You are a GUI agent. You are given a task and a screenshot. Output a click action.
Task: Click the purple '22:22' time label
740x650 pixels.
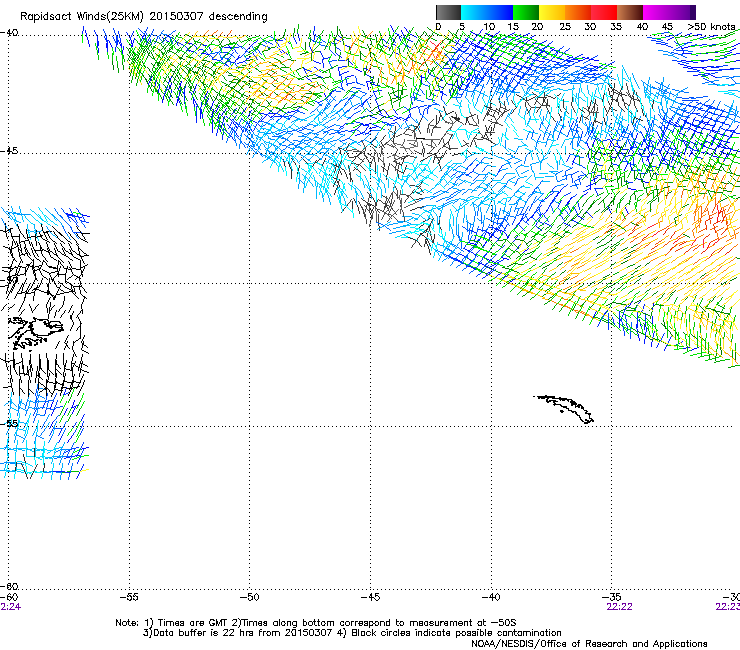pyautogui.click(x=619, y=607)
